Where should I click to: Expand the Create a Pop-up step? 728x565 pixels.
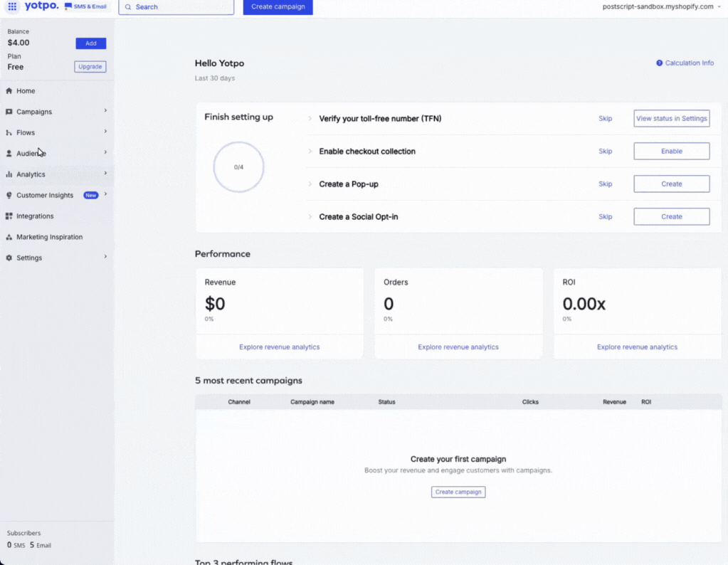[310, 184]
